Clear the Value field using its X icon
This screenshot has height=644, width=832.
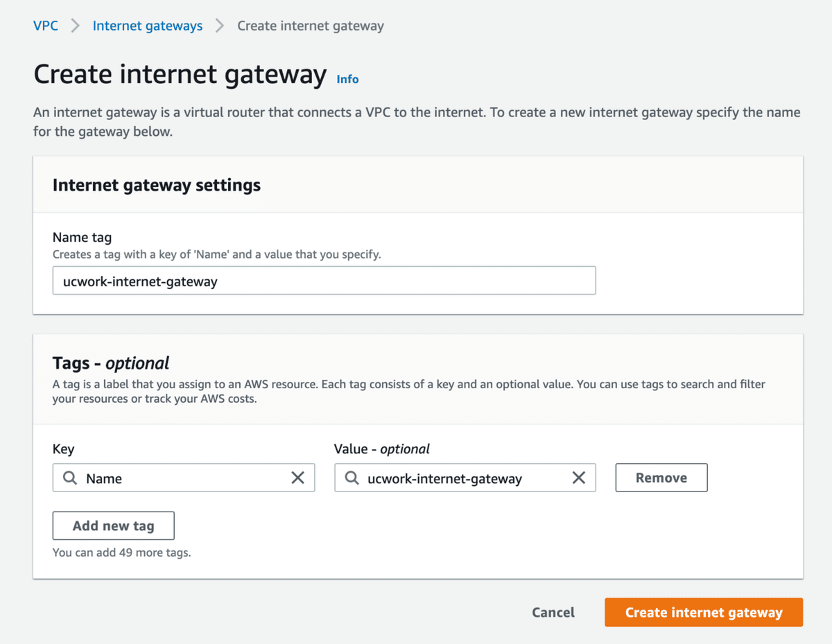point(578,478)
